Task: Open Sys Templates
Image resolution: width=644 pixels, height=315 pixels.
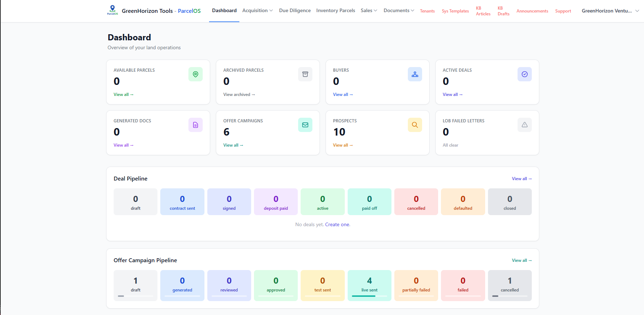Action: pos(455,11)
